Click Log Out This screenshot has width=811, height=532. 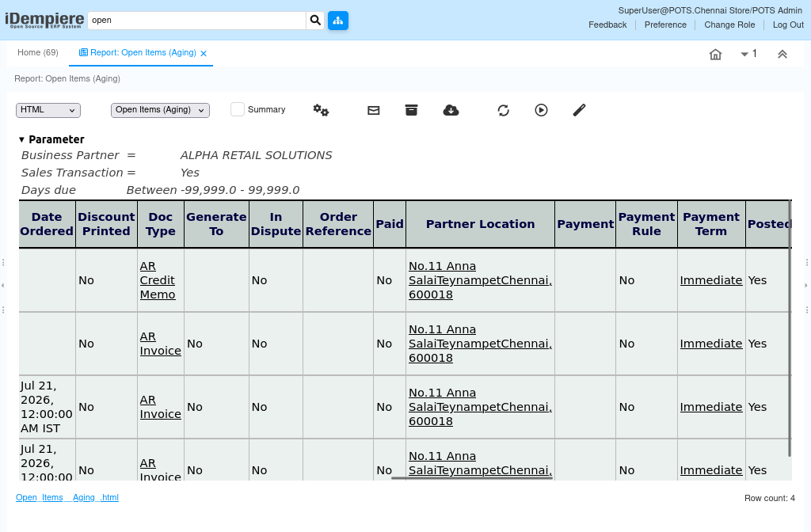tap(788, 25)
